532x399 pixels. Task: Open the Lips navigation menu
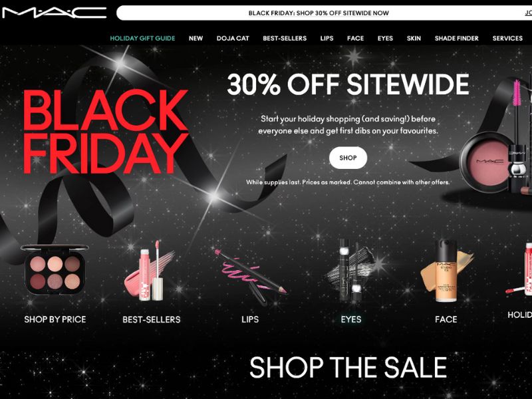click(x=327, y=39)
